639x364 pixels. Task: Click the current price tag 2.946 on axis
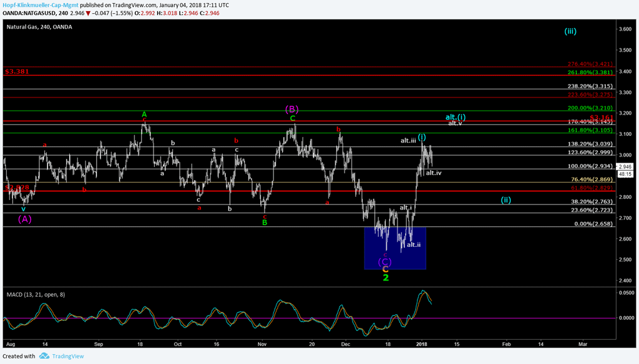pos(624,166)
